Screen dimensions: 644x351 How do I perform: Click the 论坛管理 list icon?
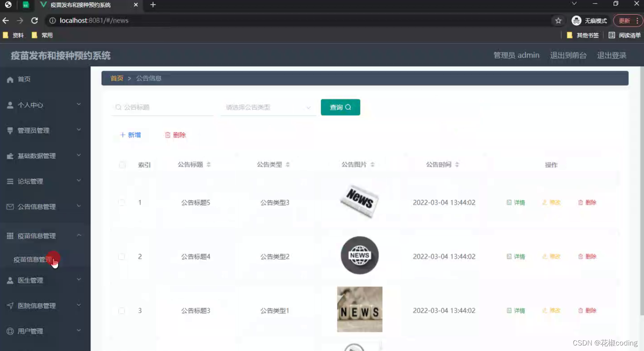click(10, 181)
